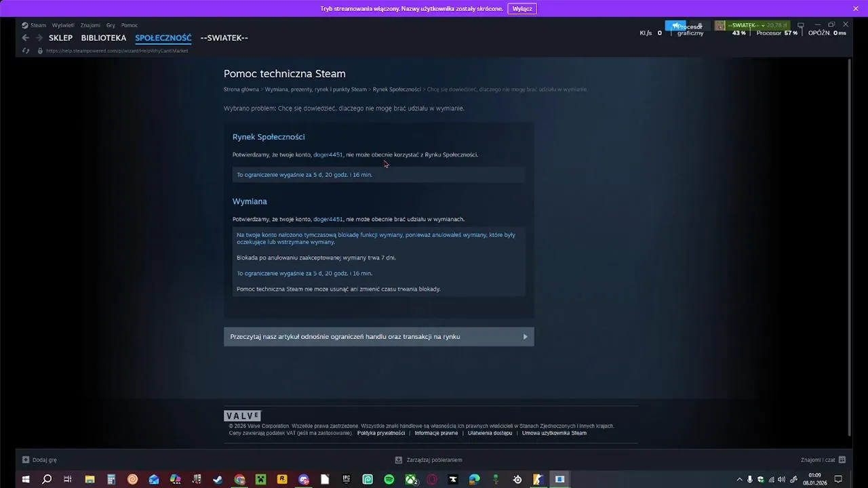Click the account avatar thumbnail
Viewport: 868px width, 488px height.
point(719,26)
